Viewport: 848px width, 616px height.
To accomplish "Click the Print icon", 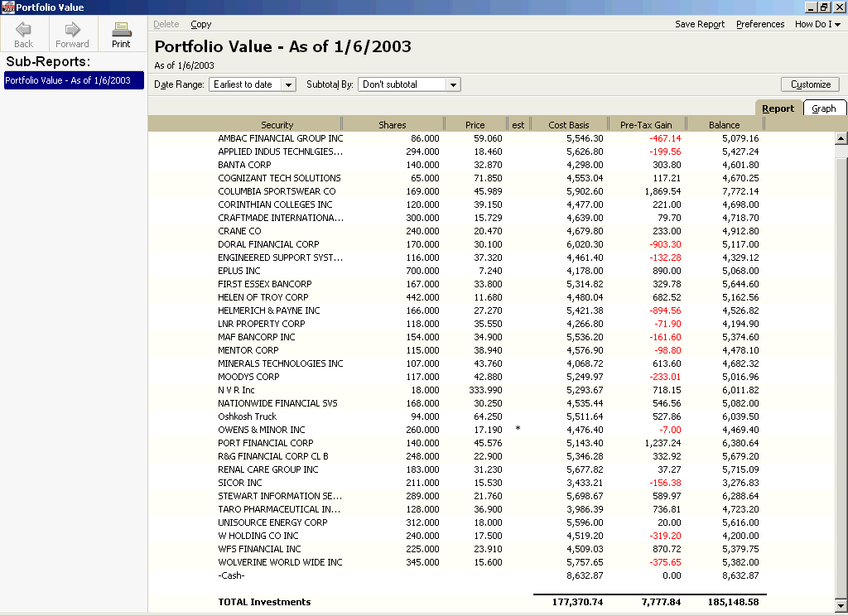I will (122, 30).
